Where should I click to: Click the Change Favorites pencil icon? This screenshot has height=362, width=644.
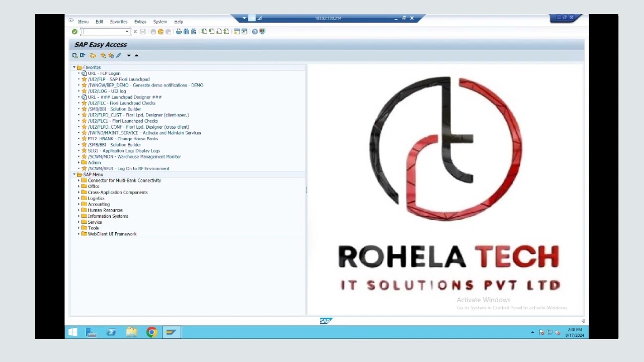click(119, 56)
